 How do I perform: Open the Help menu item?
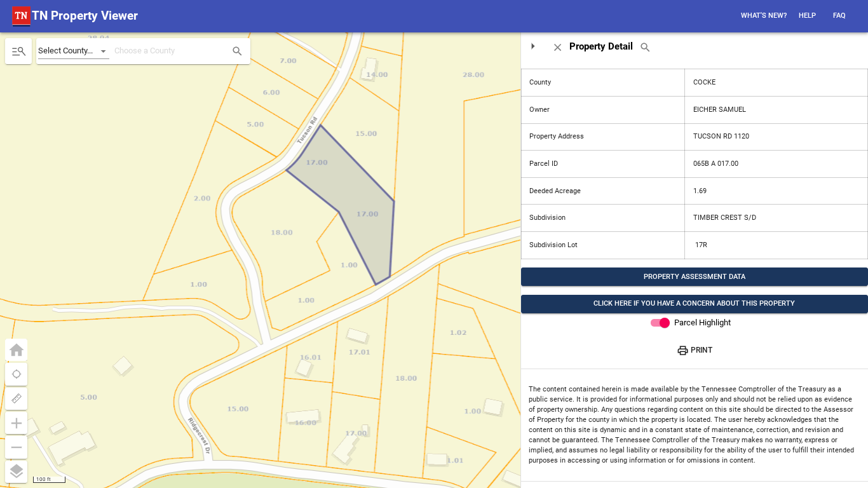(x=807, y=16)
